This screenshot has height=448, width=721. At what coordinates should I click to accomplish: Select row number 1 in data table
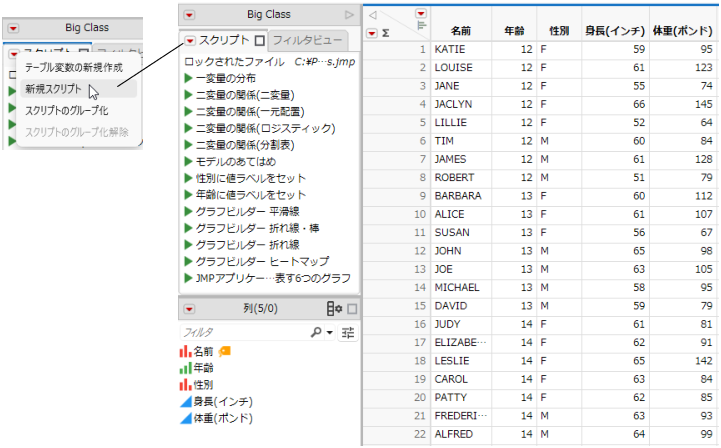[397, 49]
